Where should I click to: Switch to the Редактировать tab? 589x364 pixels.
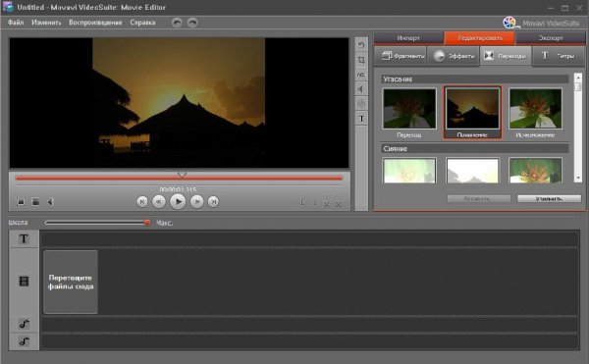tap(480, 38)
